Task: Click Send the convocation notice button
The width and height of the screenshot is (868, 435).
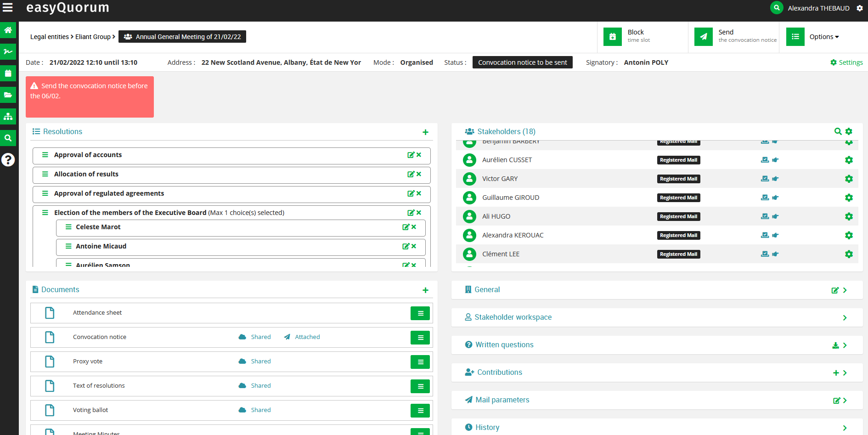Action: click(735, 36)
